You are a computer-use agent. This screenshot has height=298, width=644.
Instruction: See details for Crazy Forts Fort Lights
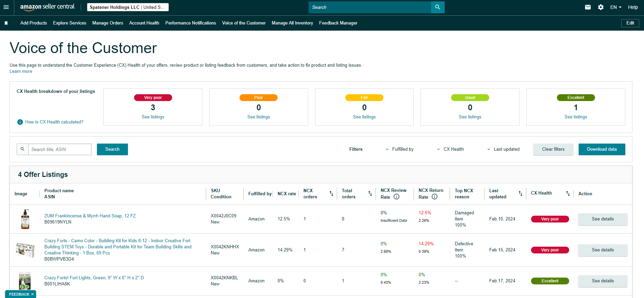[x=603, y=281]
